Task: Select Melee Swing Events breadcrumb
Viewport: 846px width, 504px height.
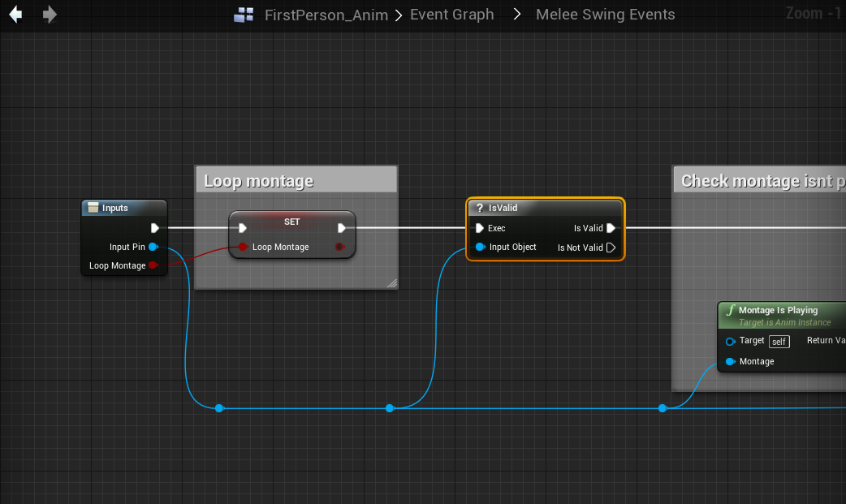Action: [x=605, y=15]
